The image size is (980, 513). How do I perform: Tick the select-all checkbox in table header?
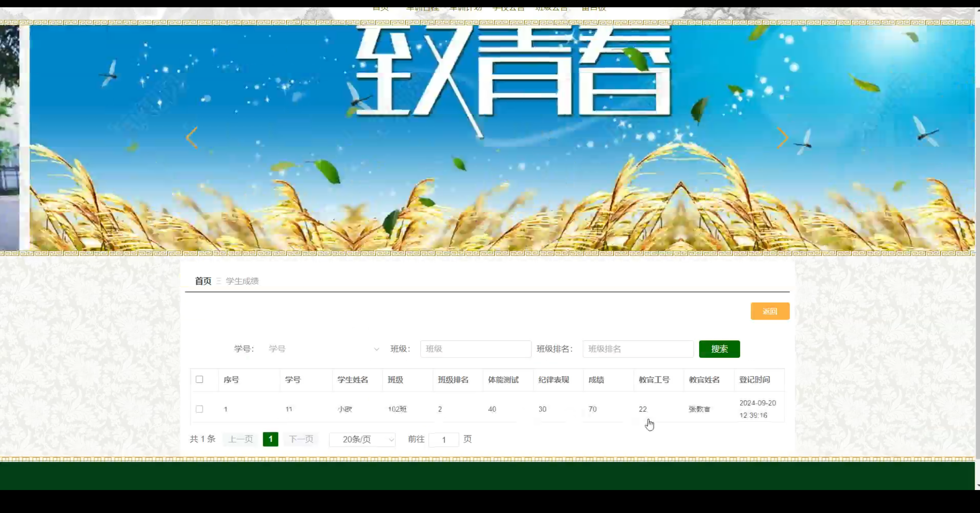pyautogui.click(x=199, y=379)
